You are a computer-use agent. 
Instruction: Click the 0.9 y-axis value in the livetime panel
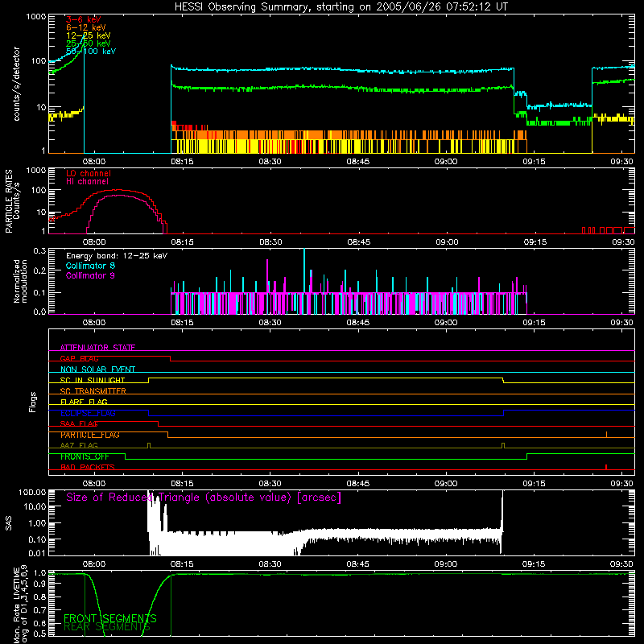pos(39,585)
